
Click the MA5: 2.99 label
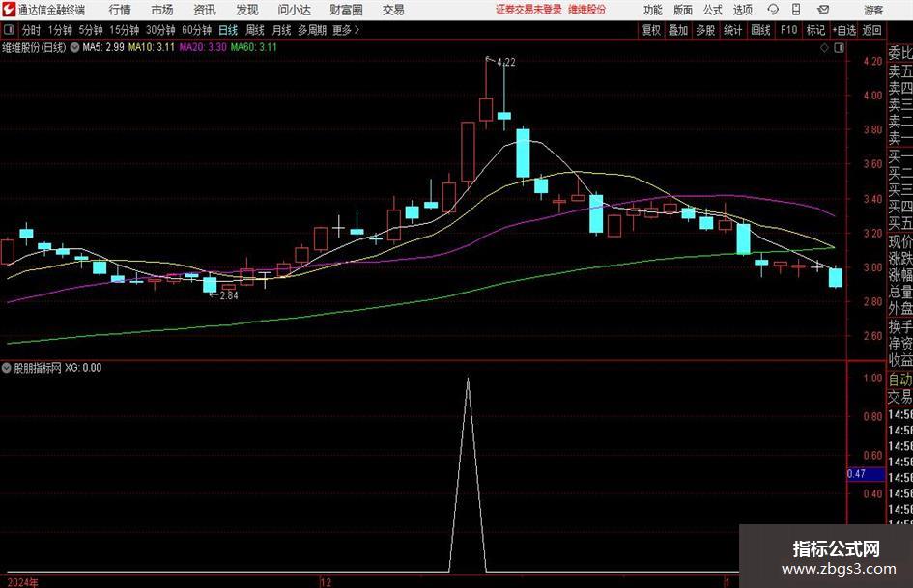(x=103, y=47)
